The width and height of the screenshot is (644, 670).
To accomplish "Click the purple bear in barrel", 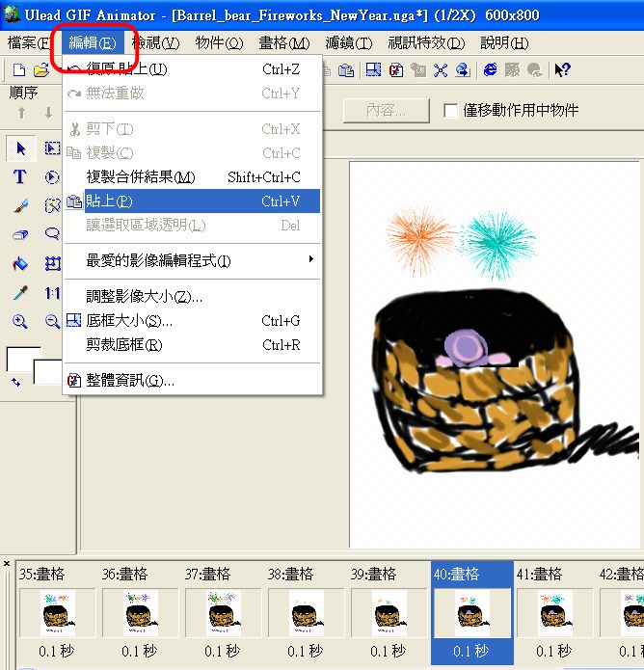I will tap(469, 348).
